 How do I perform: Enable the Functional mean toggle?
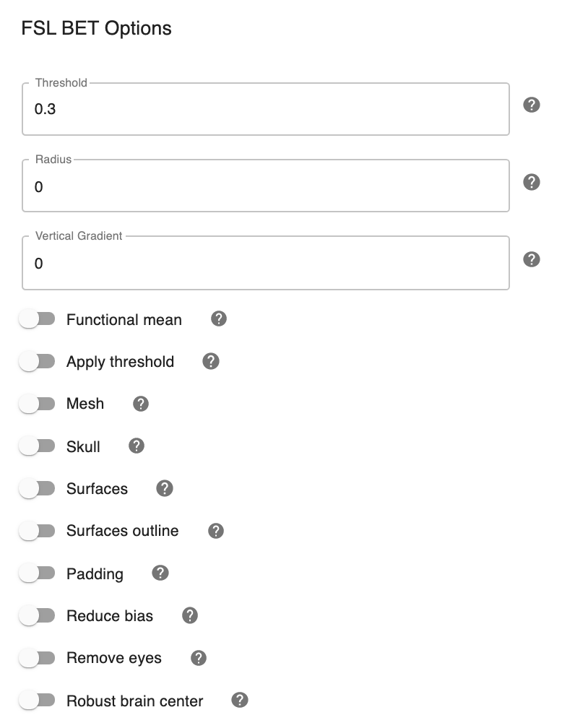click(x=37, y=319)
